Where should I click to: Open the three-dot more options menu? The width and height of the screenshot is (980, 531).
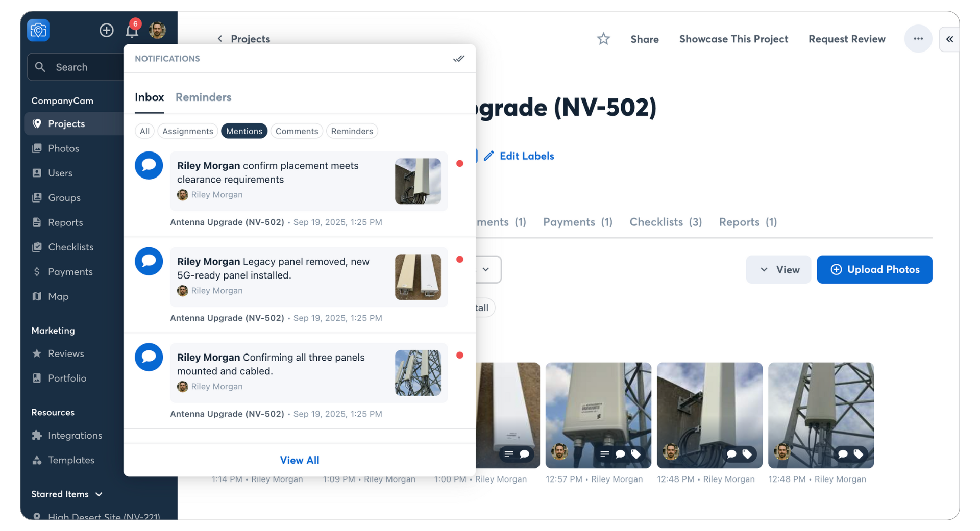tap(918, 39)
